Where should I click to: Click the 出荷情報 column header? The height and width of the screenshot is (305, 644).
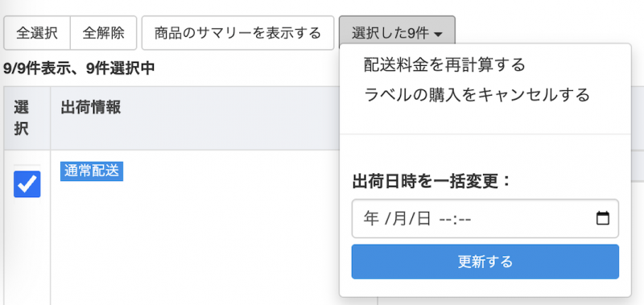[x=91, y=108]
